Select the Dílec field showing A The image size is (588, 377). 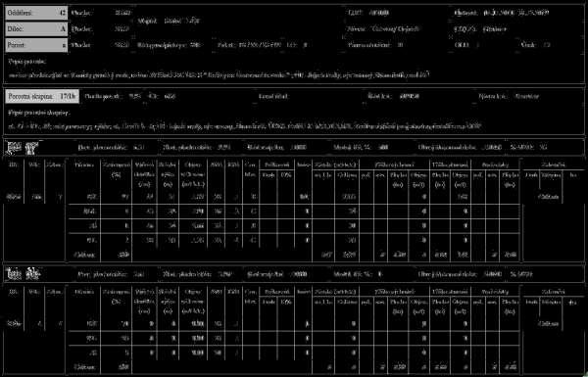(x=36, y=28)
